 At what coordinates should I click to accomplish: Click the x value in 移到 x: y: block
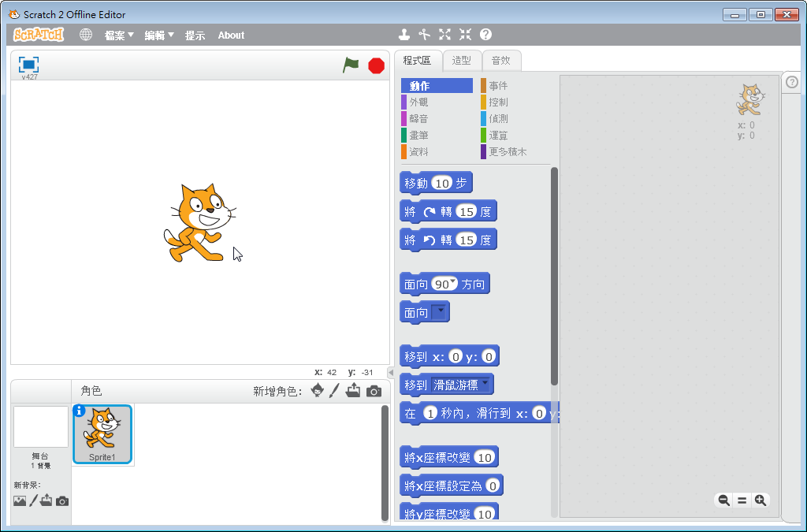coord(456,356)
